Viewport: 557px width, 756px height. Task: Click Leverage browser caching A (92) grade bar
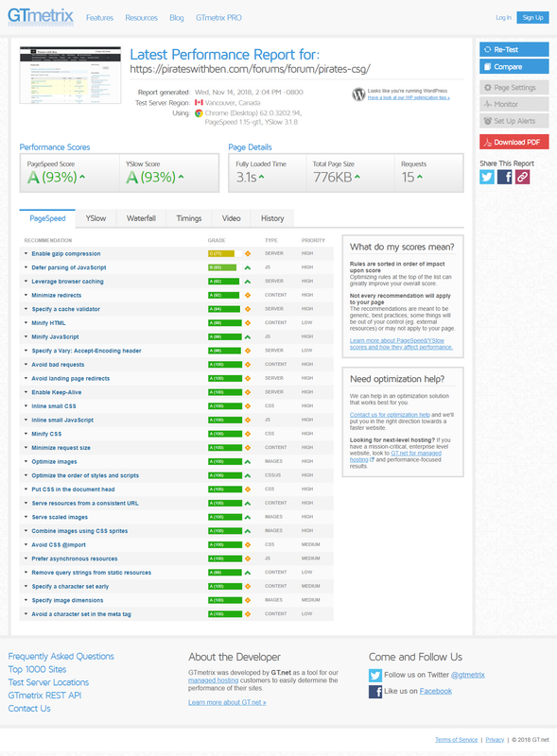(x=225, y=282)
